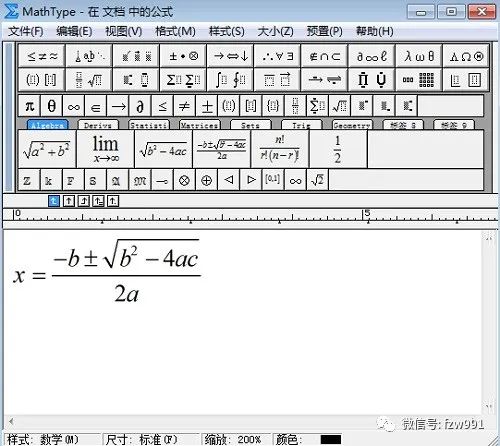Switch to the Trig tab
This screenshot has width=500, height=446.
click(302, 125)
